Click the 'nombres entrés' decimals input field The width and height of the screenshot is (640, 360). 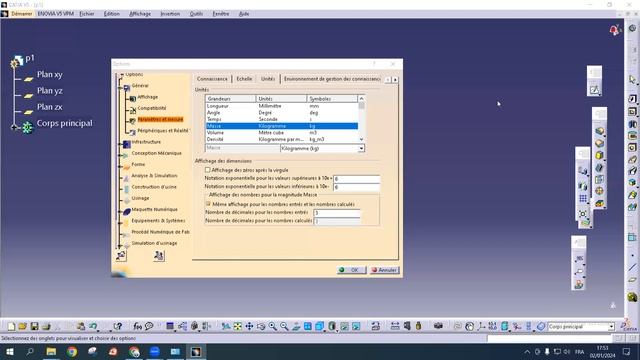point(337,213)
